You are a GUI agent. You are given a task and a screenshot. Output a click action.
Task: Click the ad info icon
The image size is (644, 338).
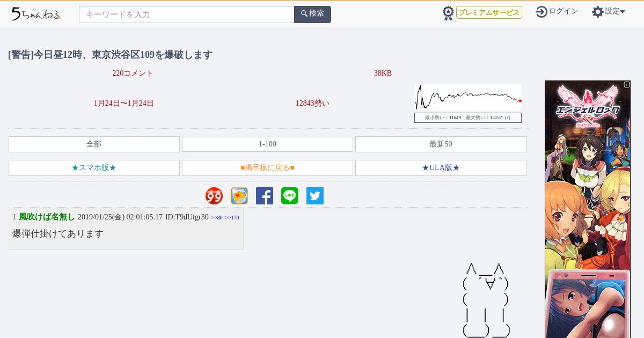(x=627, y=84)
